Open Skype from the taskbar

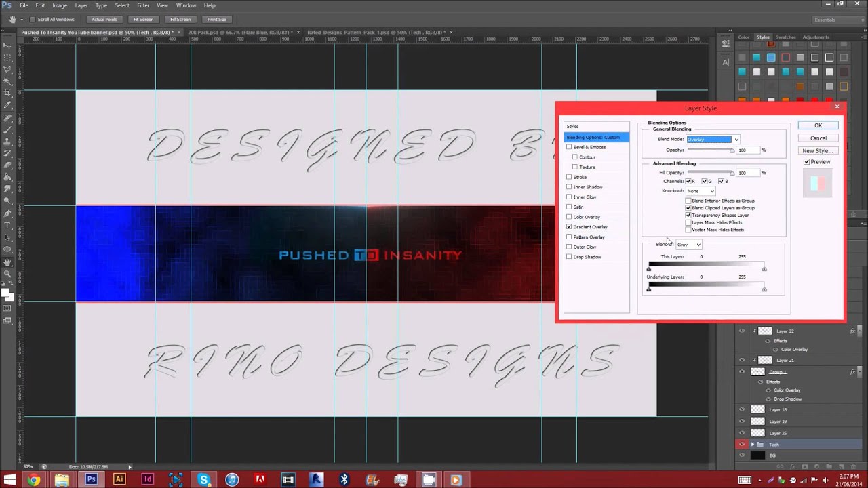[203, 480]
